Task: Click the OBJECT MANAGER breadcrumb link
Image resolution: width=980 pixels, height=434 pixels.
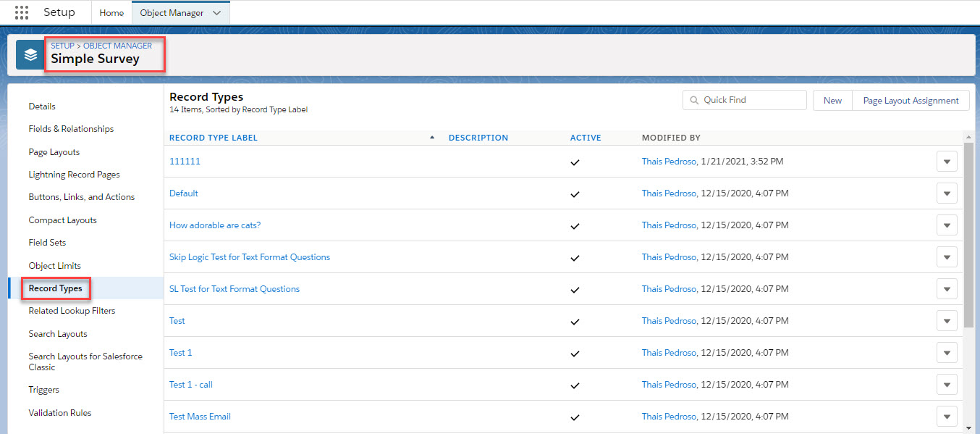Action: pos(118,46)
